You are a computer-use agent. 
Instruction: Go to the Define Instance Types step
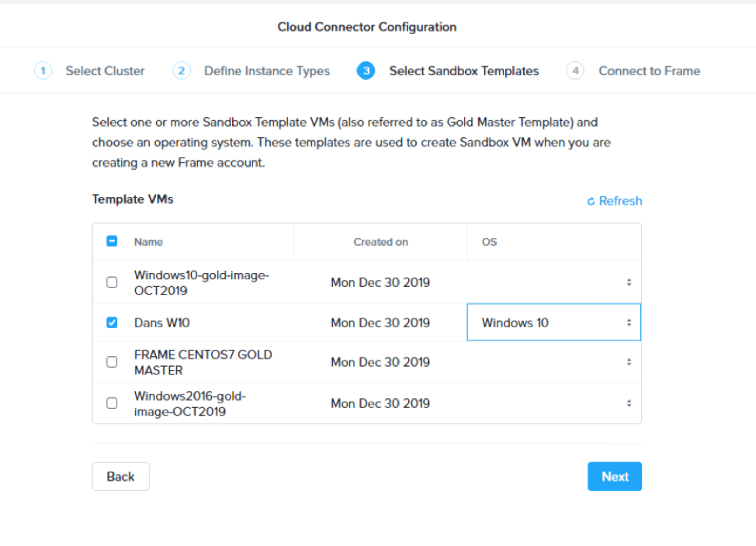pyautogui.click(x=266, y=71)
